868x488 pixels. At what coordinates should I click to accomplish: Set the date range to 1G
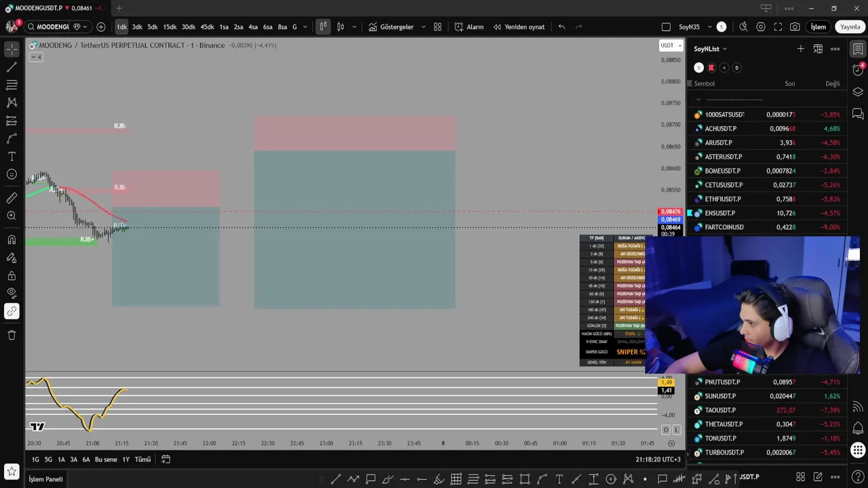tap(35, 460)
